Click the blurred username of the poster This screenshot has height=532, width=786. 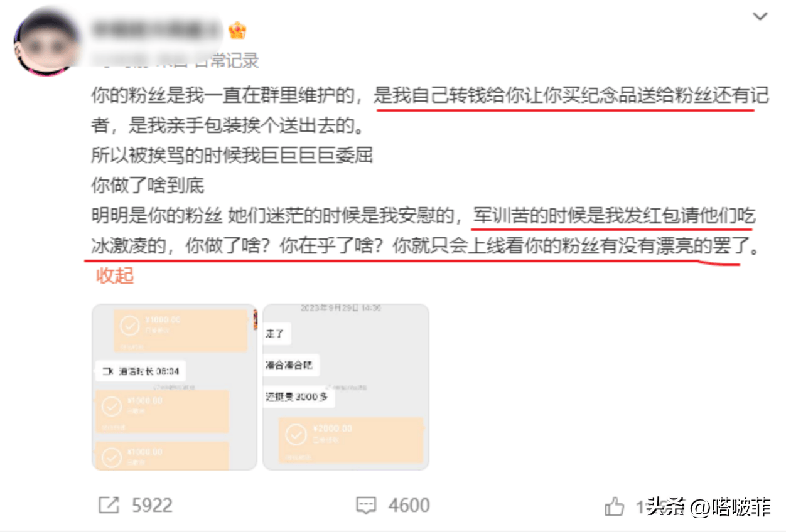pyautogui.click(x=156, y=29)
